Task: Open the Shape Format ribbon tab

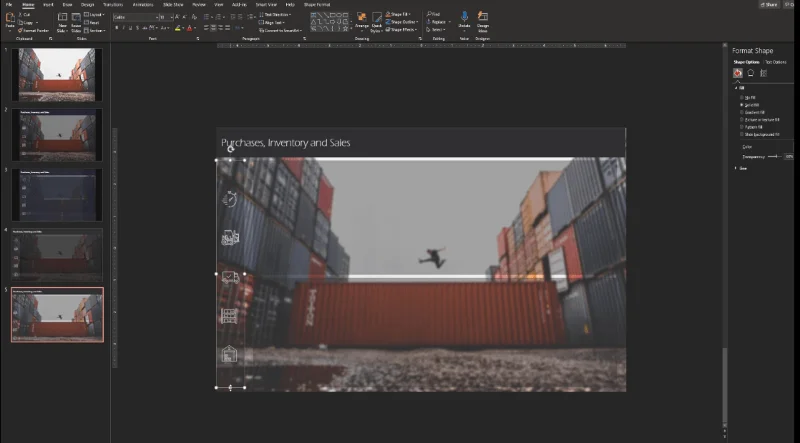Action: click(x=317, y=5)
